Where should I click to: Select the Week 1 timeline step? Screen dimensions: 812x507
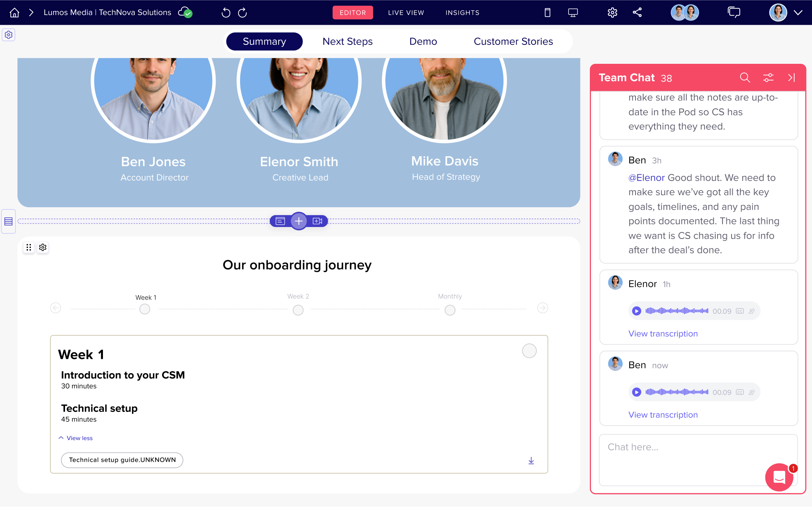tap(145, 309)
